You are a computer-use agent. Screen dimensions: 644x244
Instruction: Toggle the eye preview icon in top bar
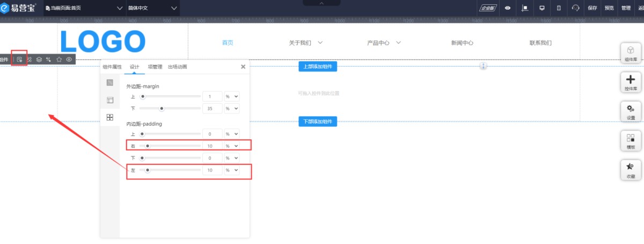508,8
